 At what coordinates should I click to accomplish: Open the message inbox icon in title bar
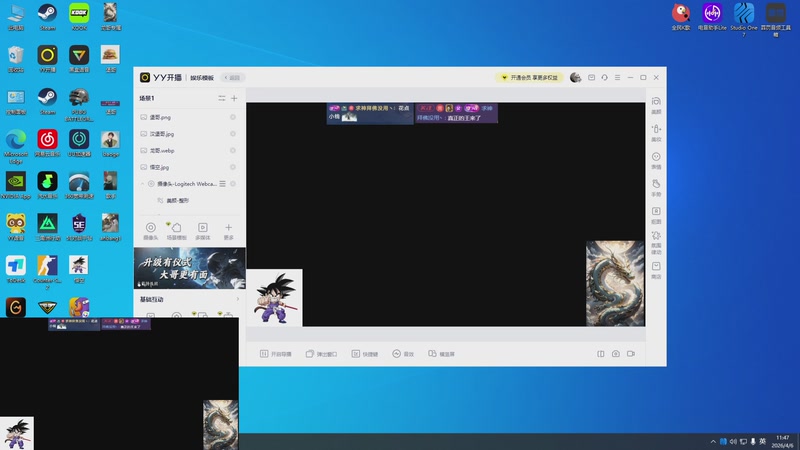591,78
